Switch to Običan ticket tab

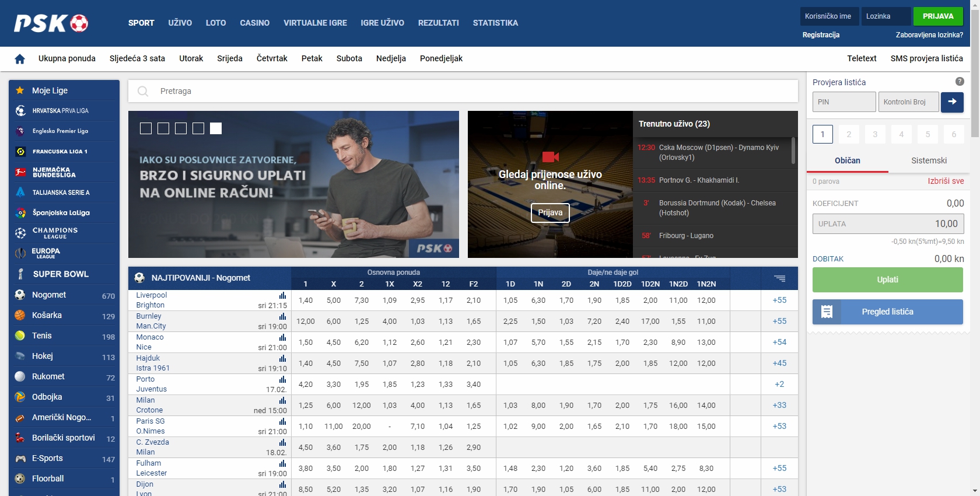[848, 160]
